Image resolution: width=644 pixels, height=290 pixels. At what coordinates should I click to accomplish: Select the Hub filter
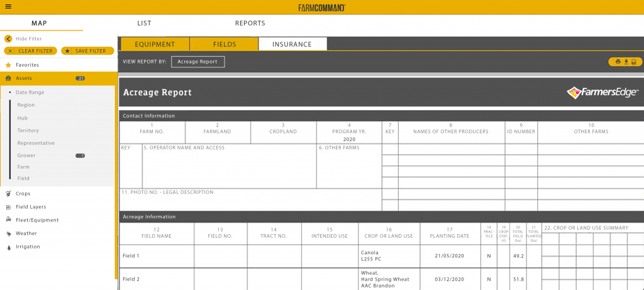click(22, 118)
